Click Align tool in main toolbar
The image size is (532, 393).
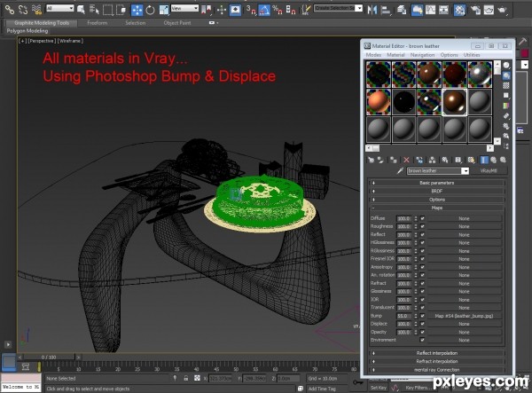[x=386, y=10]
